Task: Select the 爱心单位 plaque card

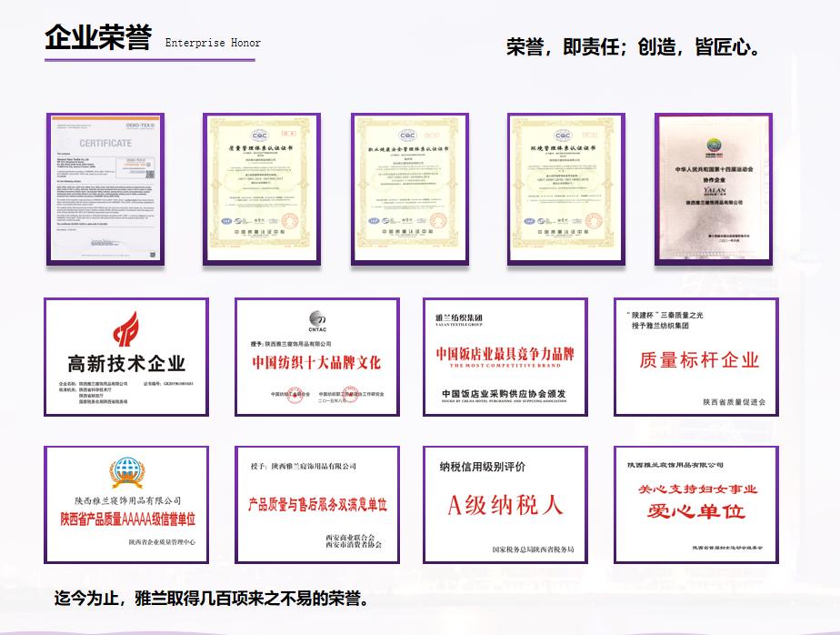Action: pos(696,505)
